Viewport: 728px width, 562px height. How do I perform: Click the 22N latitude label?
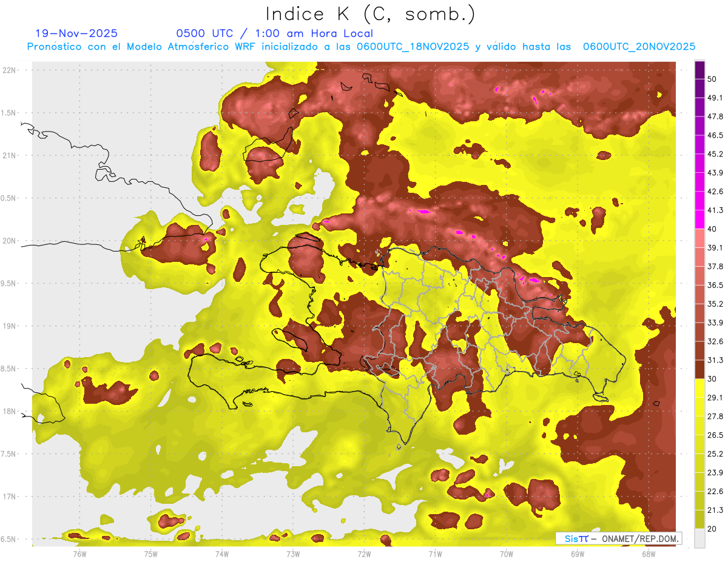pyautogui.click(x=10, y=70)
